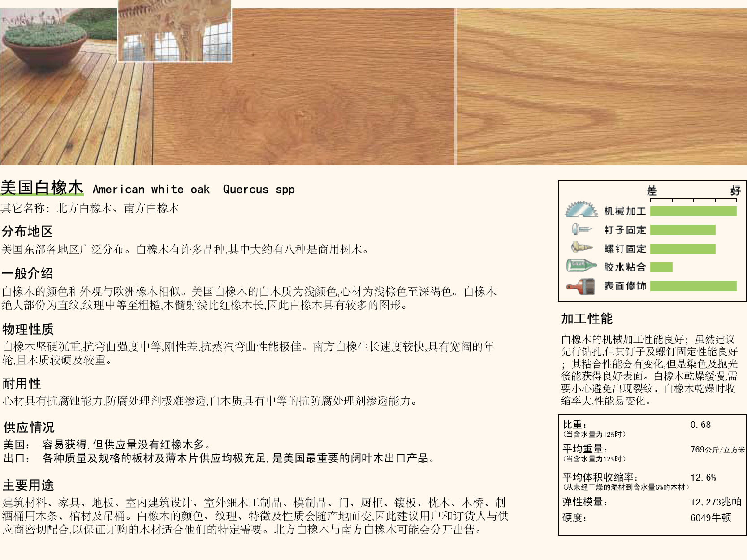Click the heading 主要用途

click(28, 485)
